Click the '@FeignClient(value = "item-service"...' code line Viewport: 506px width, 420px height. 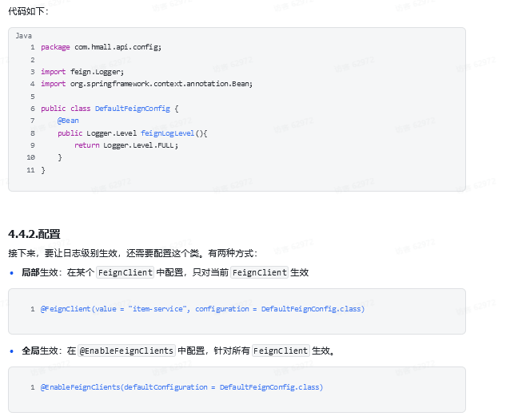pos(203,309)
